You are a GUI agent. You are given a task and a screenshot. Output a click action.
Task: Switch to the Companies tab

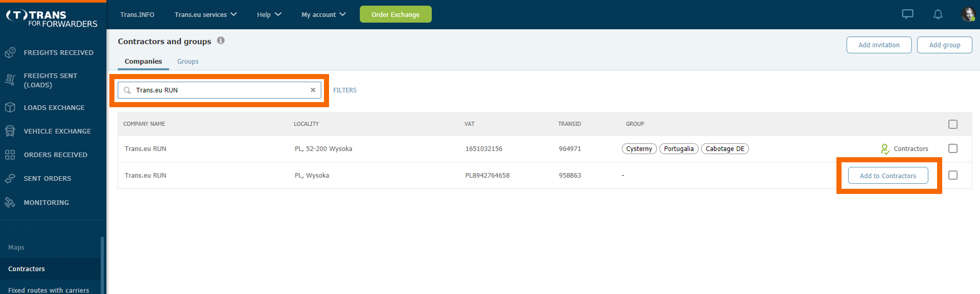(x=143, y=61)
